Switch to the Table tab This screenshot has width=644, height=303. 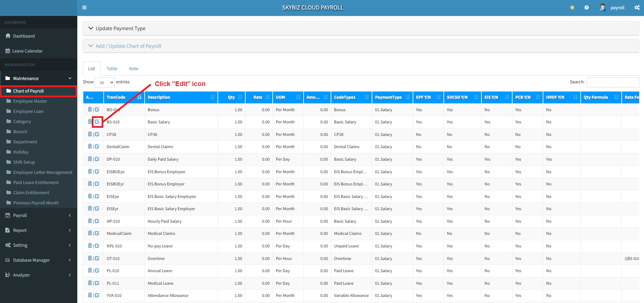click(112, 68)
